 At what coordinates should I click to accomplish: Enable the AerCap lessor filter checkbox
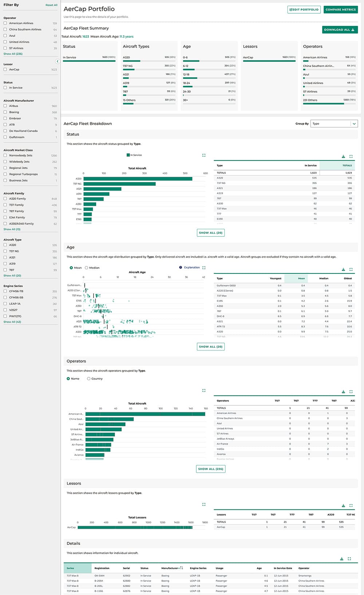click(5, 69)
